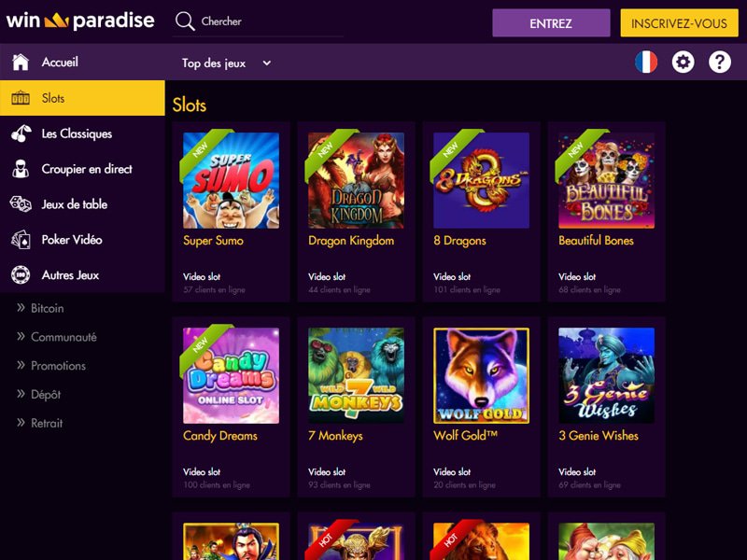Viewport: 747px width, 560px height.
Task: Click the double-chevron icon beside Bitcoin
Action: 21,308
